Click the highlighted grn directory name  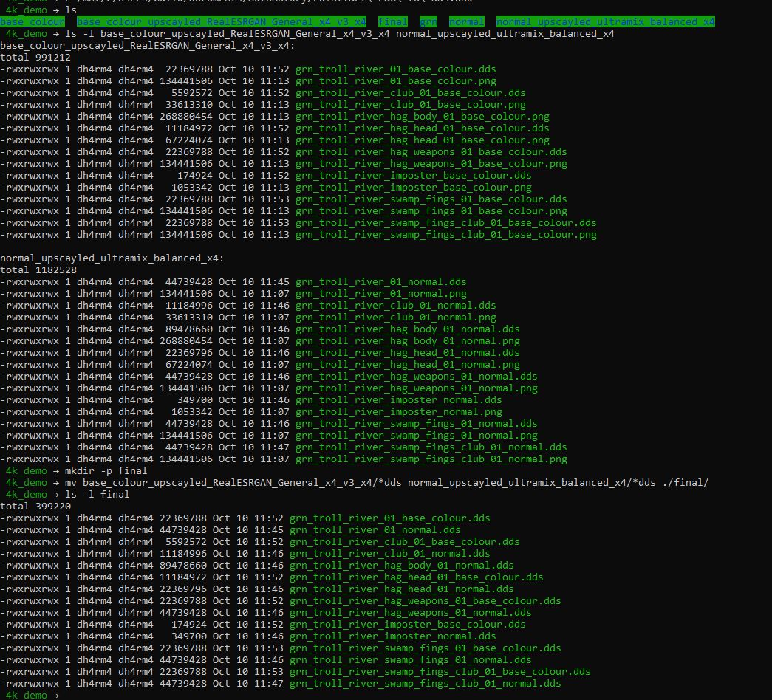pyautogui.click(x=428, y=21)
